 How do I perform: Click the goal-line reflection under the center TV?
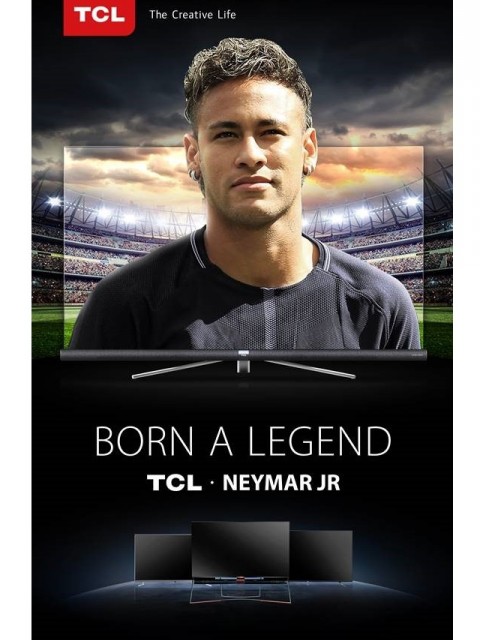point(241,592)
